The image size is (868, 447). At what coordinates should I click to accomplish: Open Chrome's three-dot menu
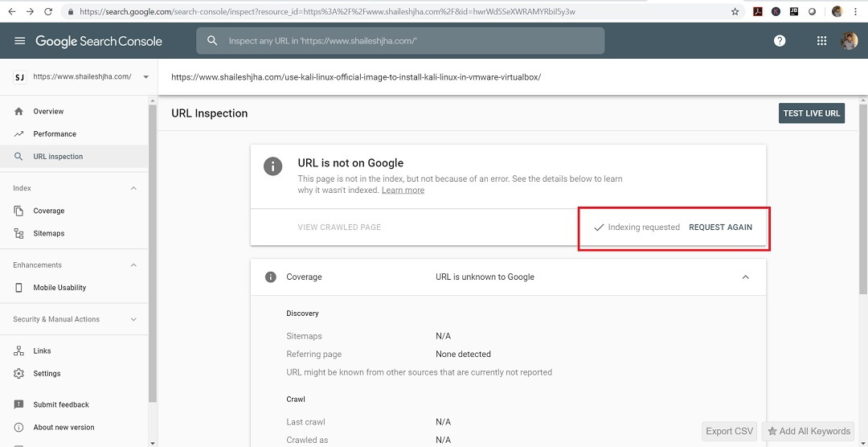coord(856,11)
